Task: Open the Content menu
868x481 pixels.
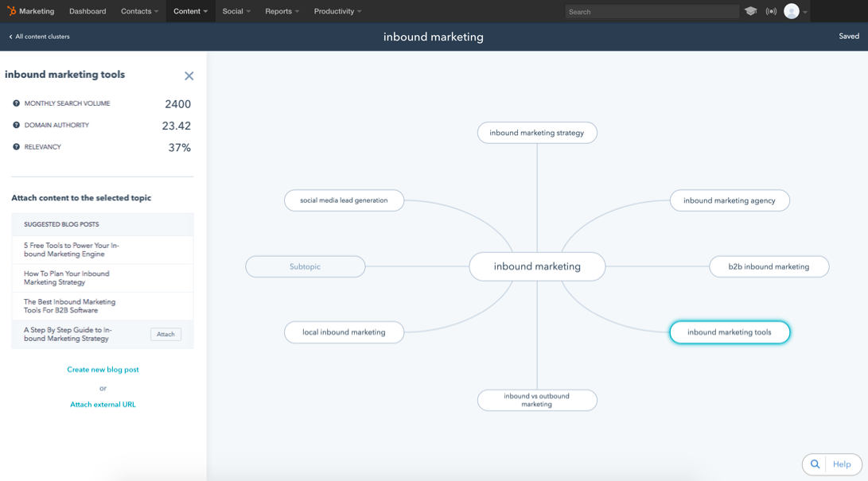Action: point(190,11)
